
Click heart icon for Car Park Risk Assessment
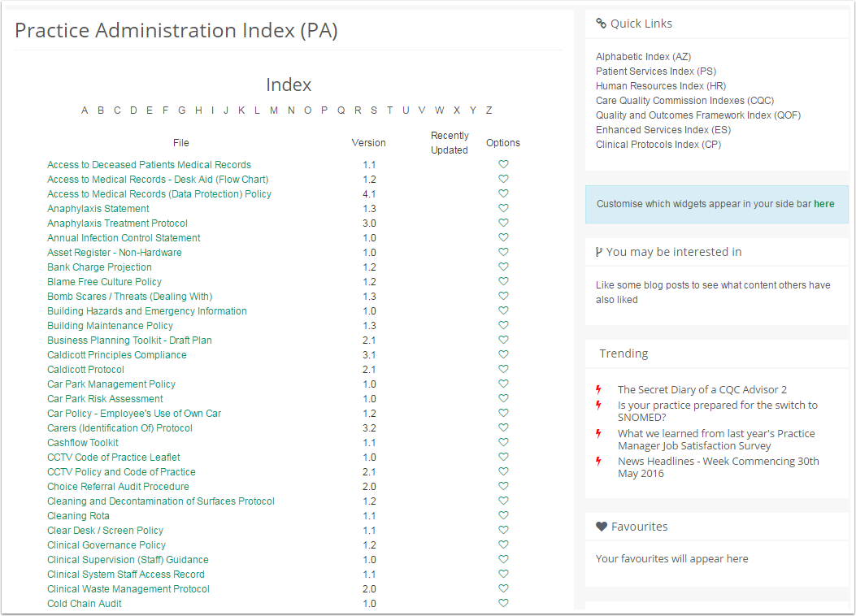503,399
